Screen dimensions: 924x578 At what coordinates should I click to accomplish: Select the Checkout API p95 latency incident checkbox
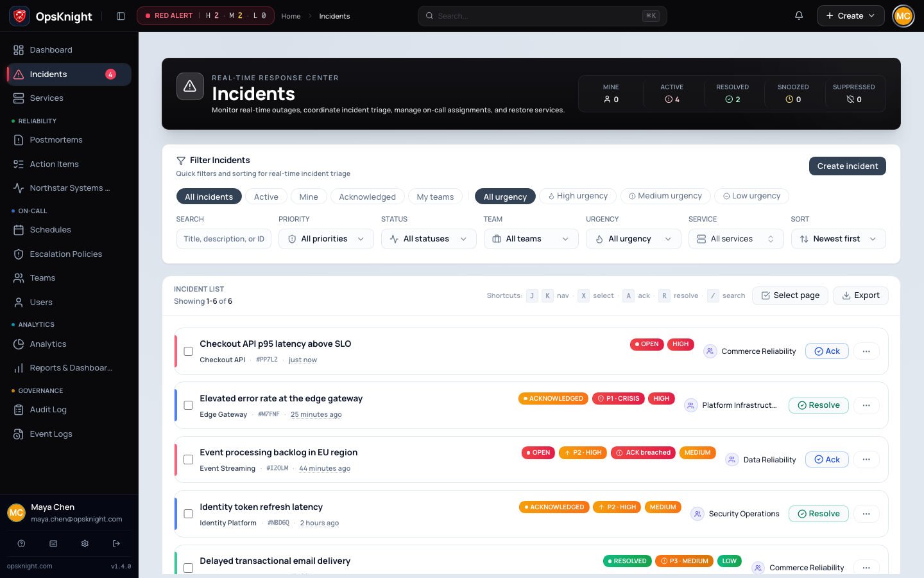(189, 351)
